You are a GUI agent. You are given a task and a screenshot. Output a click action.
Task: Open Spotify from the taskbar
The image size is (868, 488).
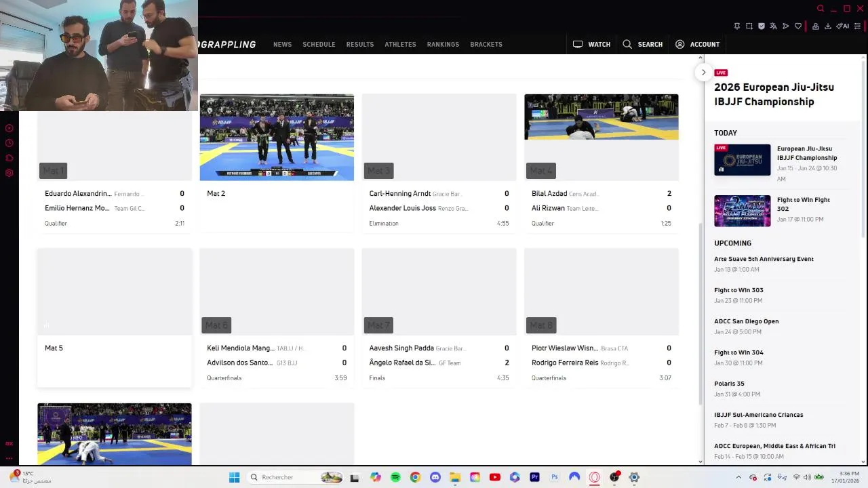395,477
